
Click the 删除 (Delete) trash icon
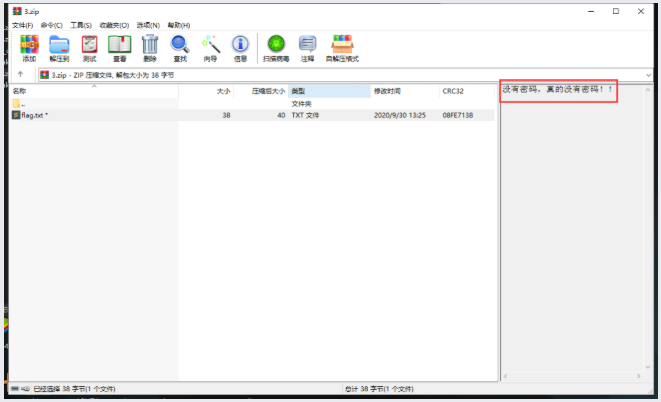point(150,45)
